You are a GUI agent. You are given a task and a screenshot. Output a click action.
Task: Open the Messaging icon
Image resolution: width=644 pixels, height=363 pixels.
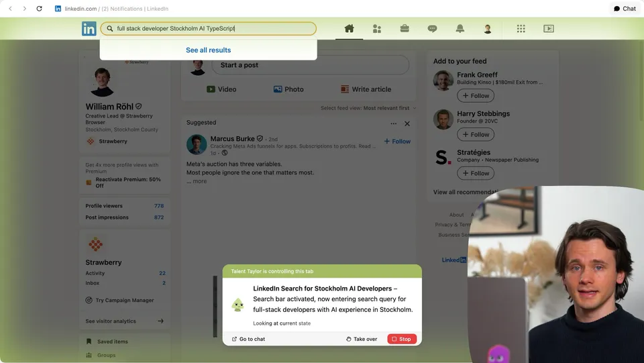pos(432,29)
